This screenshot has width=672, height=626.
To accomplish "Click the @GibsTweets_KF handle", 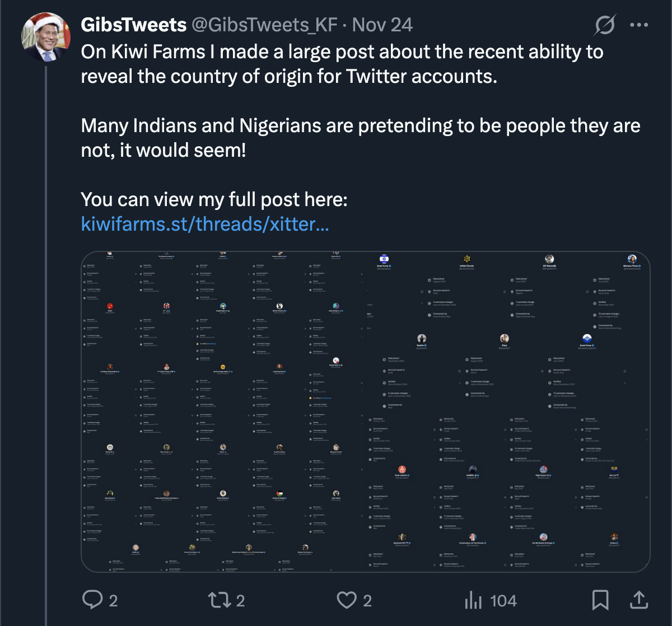I will (264, 25).
